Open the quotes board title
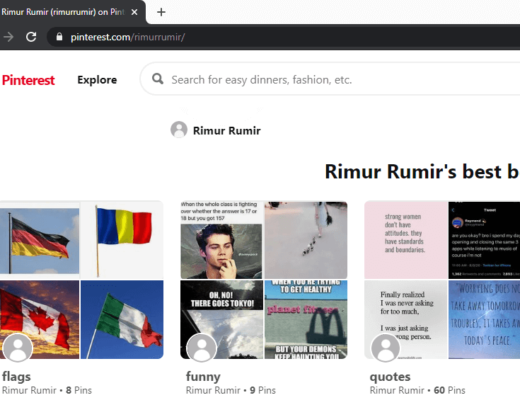Screen dimensions: 520x400 coord(390,377)
